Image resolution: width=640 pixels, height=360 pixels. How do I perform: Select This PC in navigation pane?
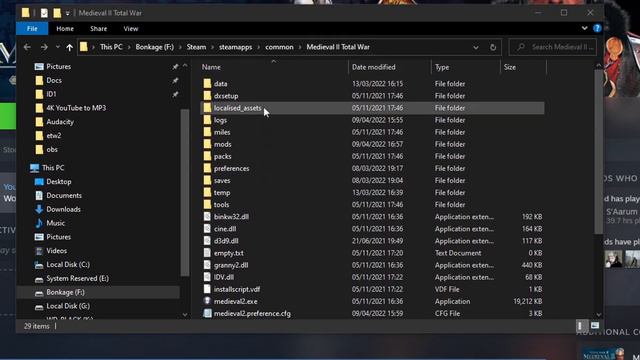pyautogui.click(x=53, y=168)
